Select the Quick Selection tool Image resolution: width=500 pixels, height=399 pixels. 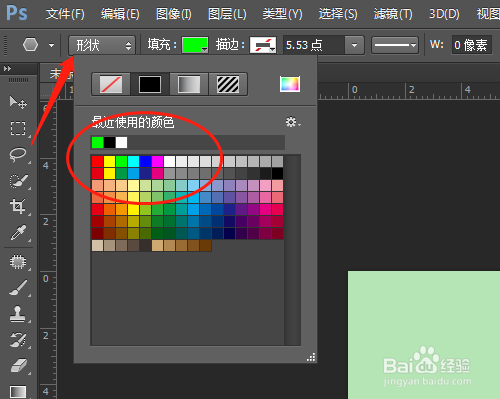coord(18,181)
